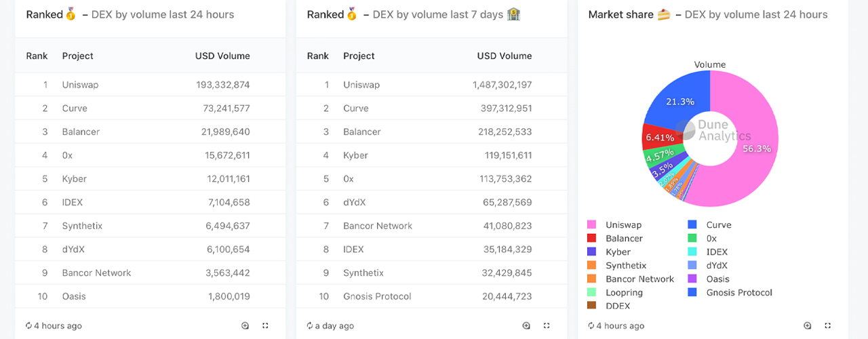Click the 56.3% pink pie slice
Viewport: 868px width, 339px height.
757,149
